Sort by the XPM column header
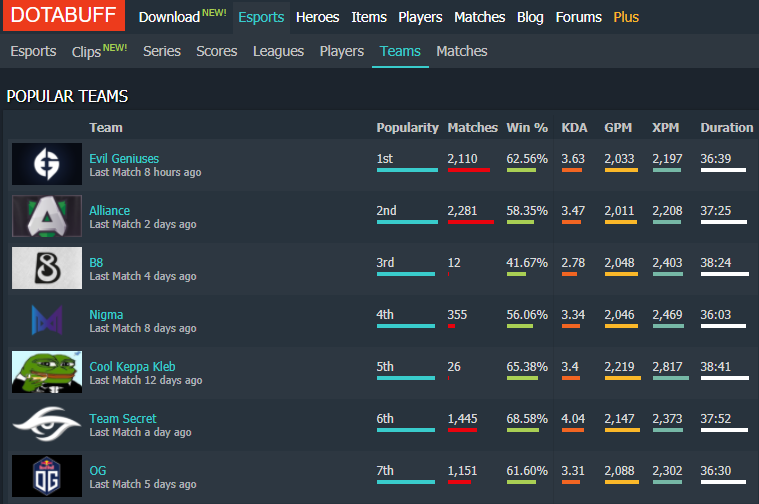Image resolution: width=759 pixels, height=504 pixels. click(666, 128)
